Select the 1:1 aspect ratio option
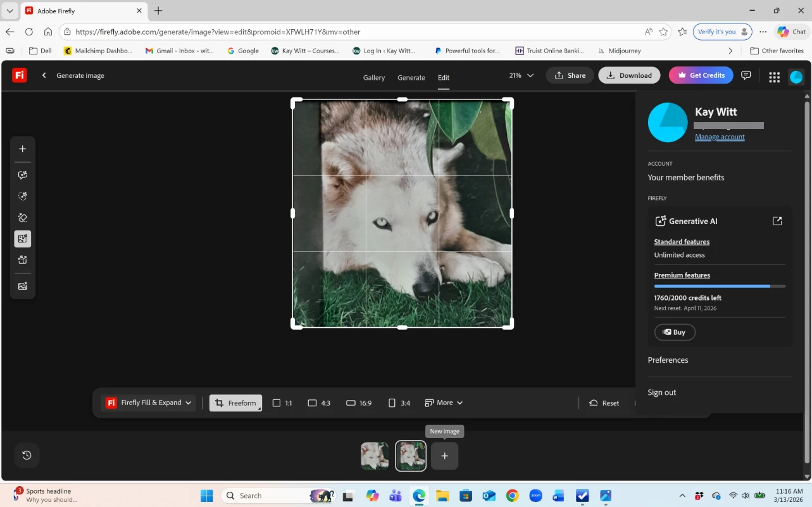 [x=282, y=403]
